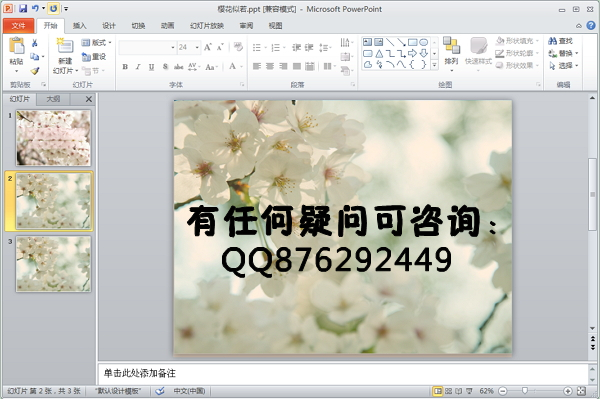The width and height of the screenshot is (600, 399).
Task: Toggle Underline formatting
Action: 152,67
